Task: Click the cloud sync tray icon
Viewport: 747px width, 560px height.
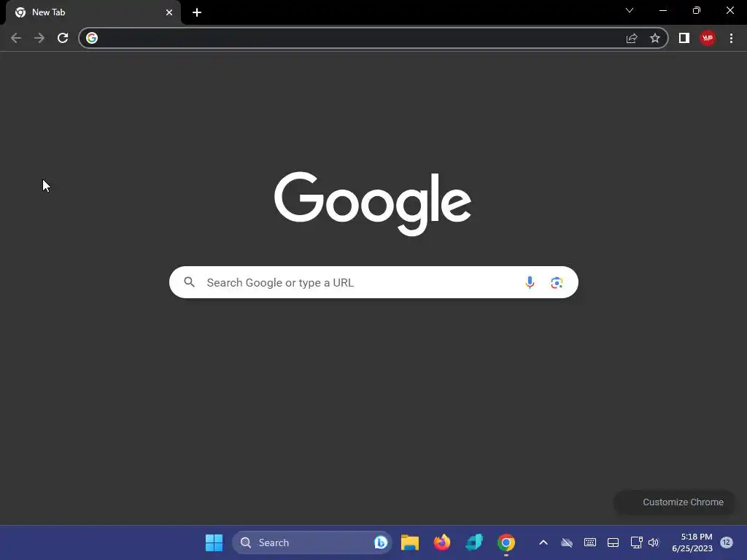Action: tap(566, 542)
